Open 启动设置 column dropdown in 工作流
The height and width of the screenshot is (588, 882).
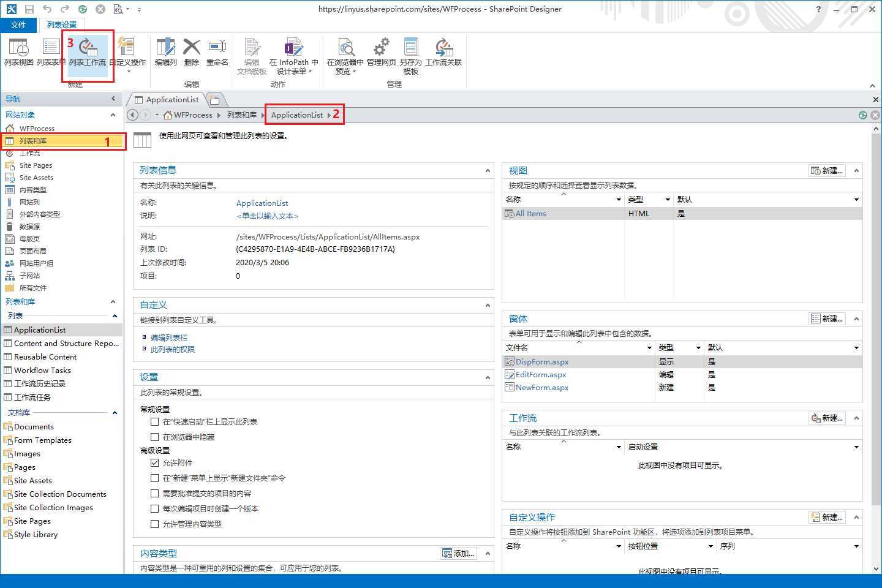point(856,447)
